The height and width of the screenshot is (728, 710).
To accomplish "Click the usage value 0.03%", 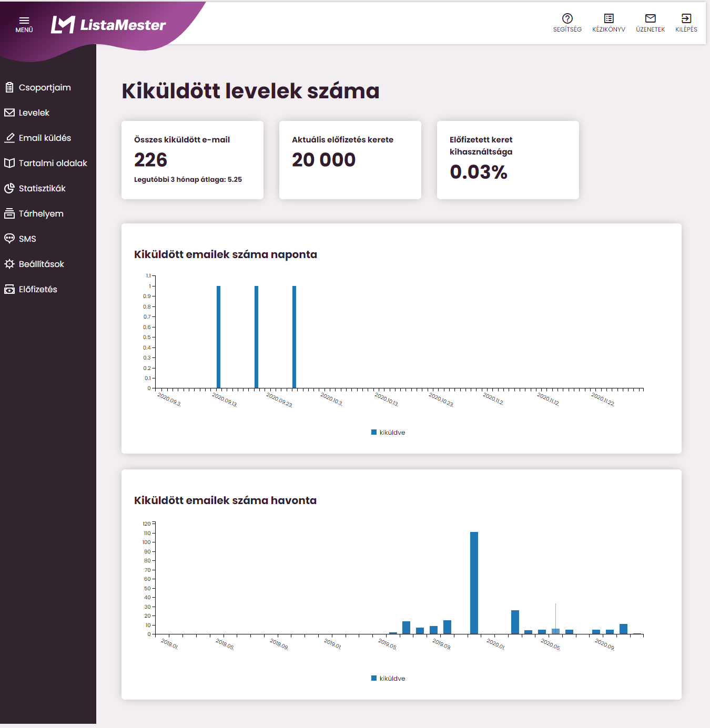I will tap(479, 172).
